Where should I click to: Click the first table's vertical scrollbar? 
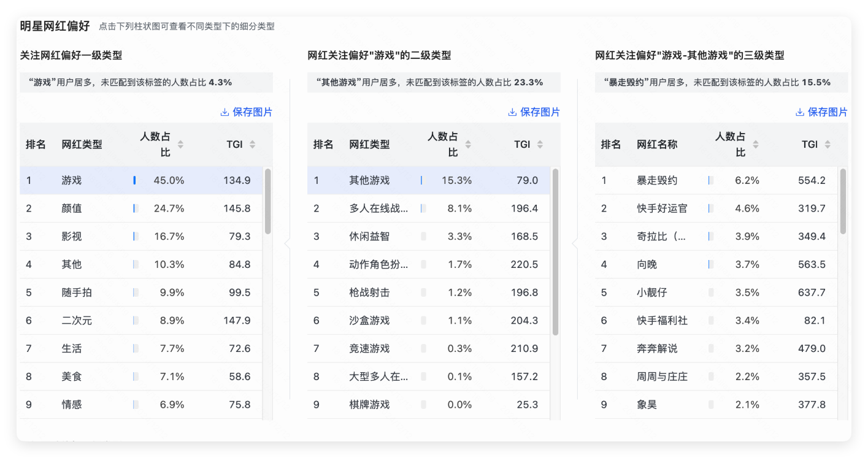(267, 201)
